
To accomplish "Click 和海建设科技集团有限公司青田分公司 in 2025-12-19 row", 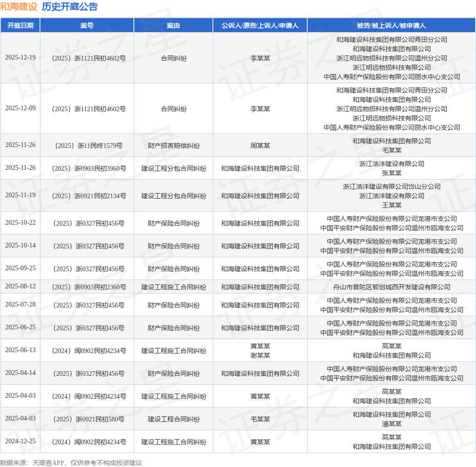I will (391, 40).
